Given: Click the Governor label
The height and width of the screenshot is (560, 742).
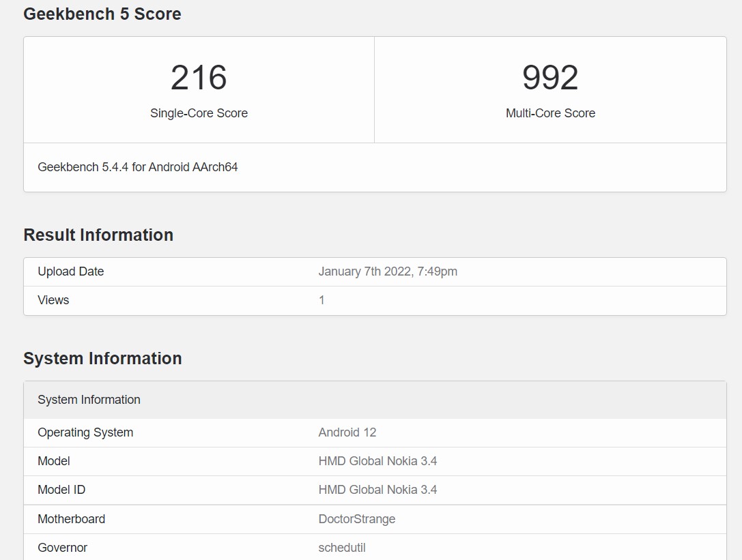Looking at the screenshot, I should coord(63,548).
